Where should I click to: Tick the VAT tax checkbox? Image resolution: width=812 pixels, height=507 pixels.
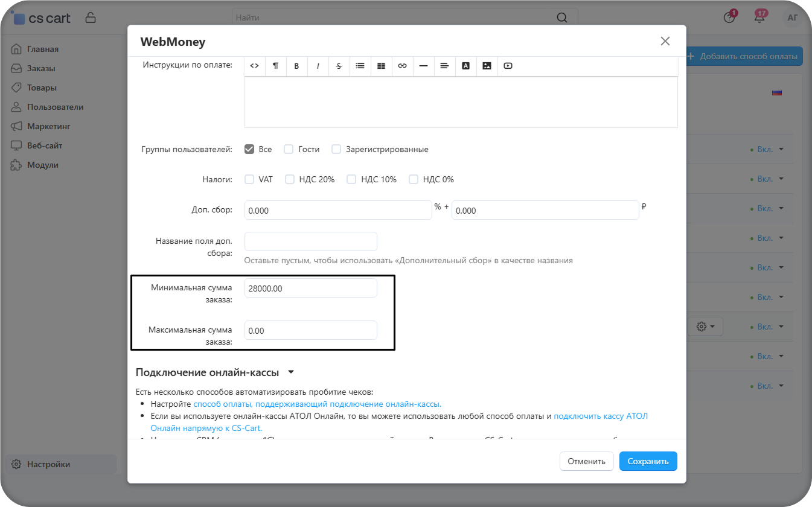(x=249, y=179)
